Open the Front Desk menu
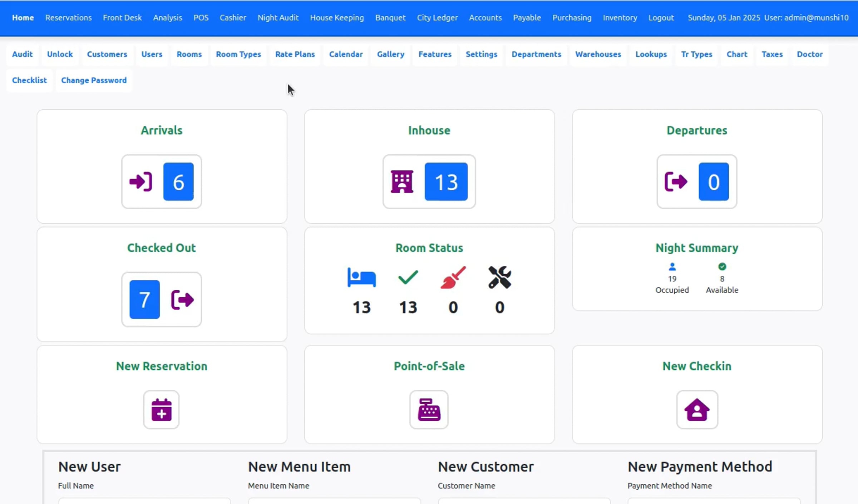 coord(122,18)
